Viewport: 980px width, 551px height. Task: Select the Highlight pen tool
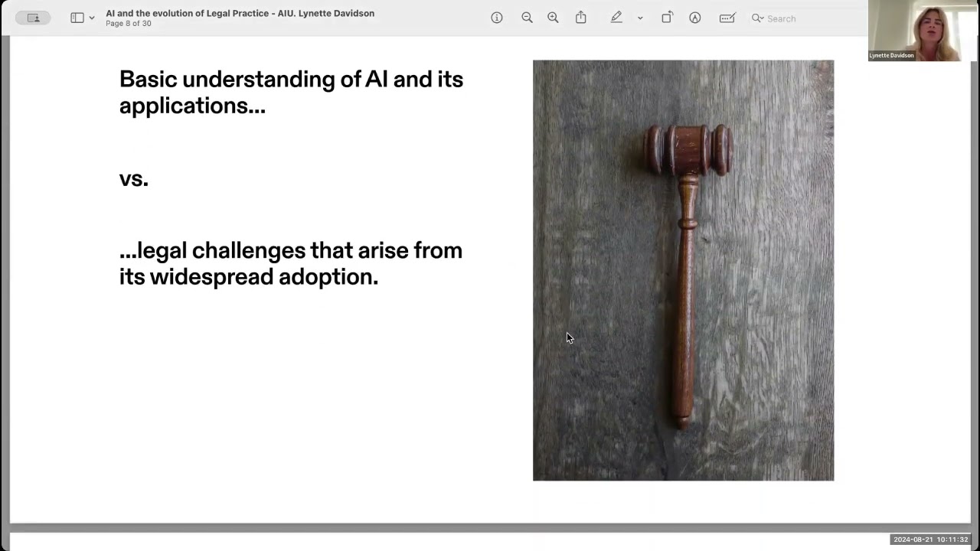click(616, 18)
